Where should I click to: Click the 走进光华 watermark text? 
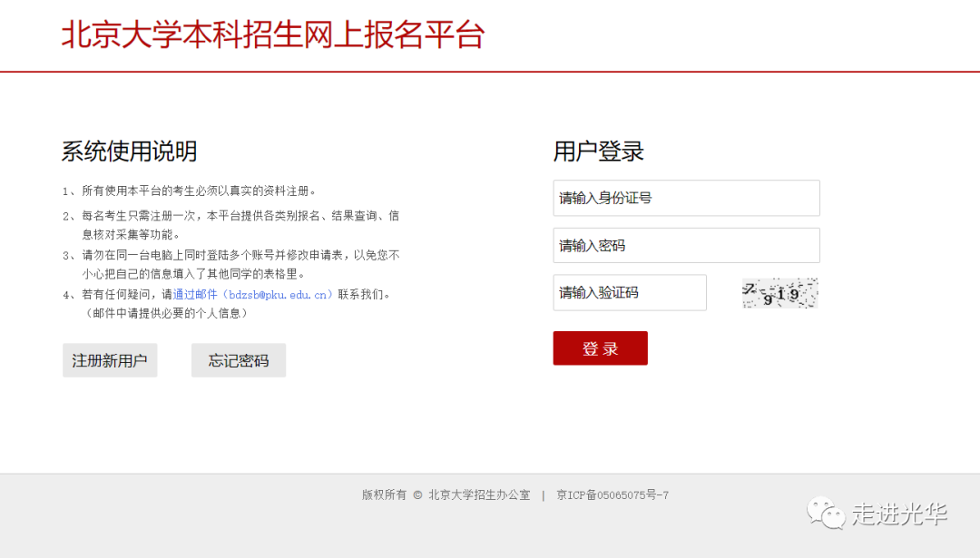click(x=899, y=514)
